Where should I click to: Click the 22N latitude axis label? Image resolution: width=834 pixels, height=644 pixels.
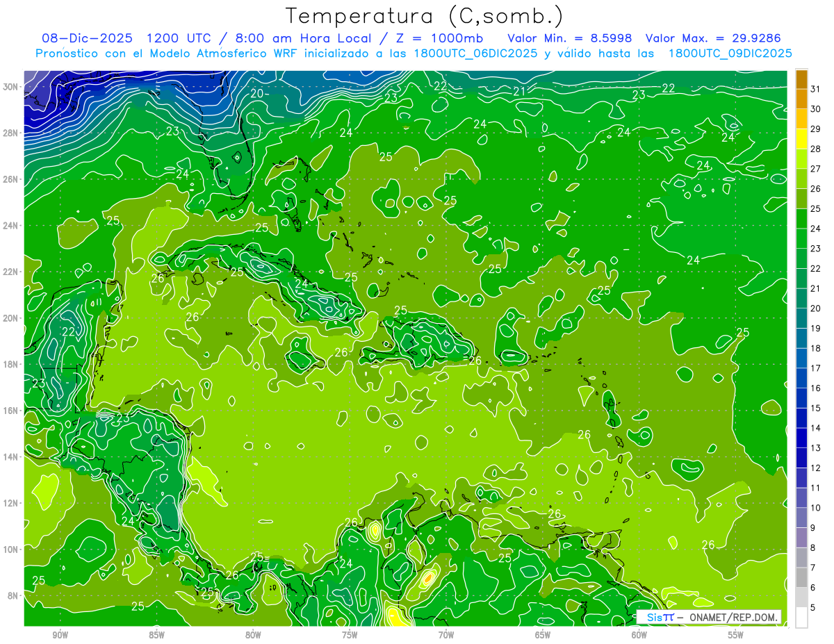[x=11, y=272]
